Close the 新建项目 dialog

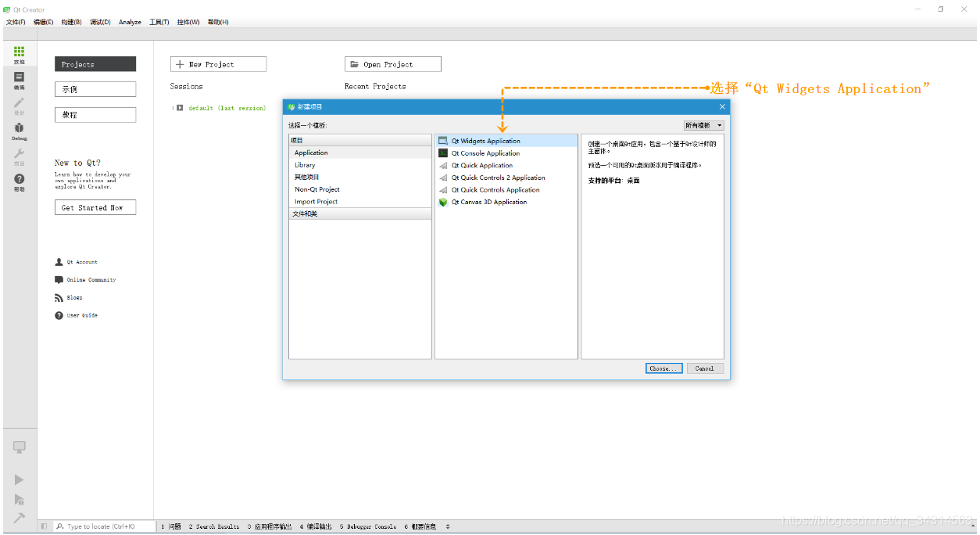[722, 106]
